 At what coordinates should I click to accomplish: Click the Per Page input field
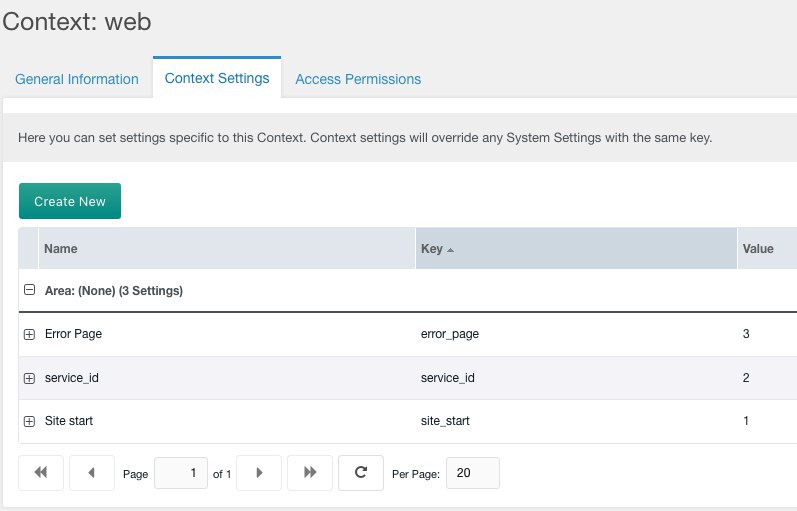[473, 473]
